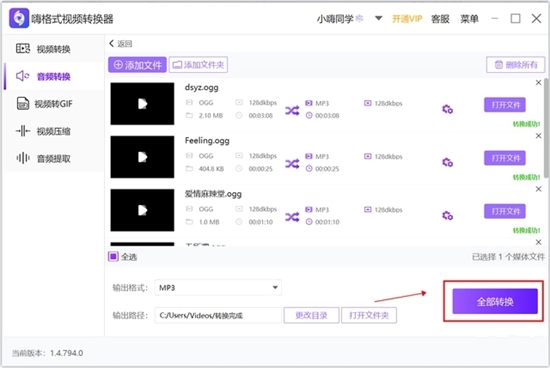Click the 小嗨同学 username

click(335, 19)
